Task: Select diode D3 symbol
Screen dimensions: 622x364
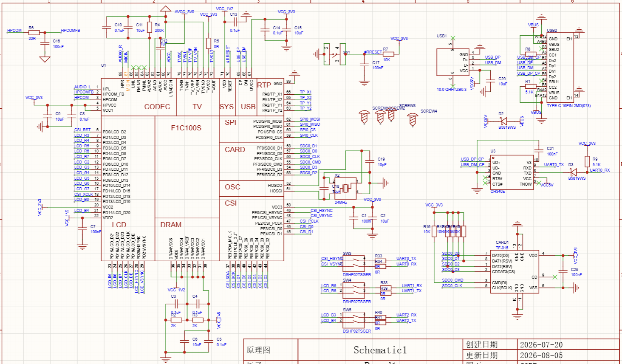Action: [574, 172]
